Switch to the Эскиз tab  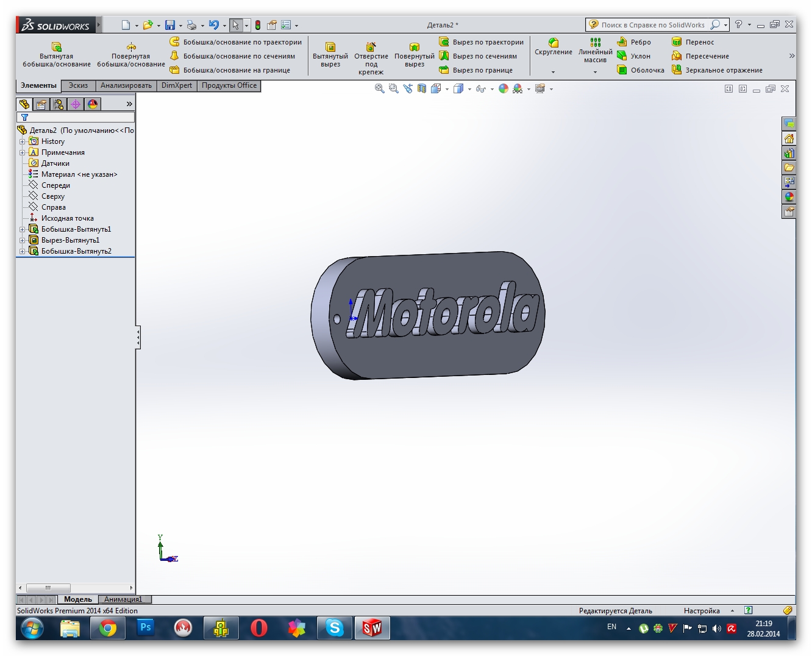coord(78,86)
